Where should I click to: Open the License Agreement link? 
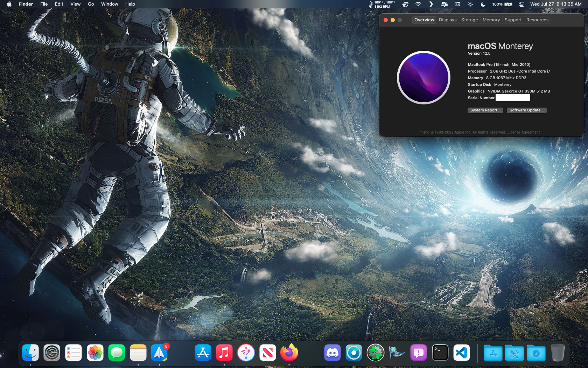523,132
